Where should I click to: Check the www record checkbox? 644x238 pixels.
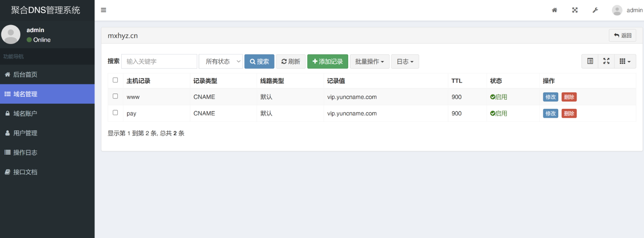tap(115, 96)
